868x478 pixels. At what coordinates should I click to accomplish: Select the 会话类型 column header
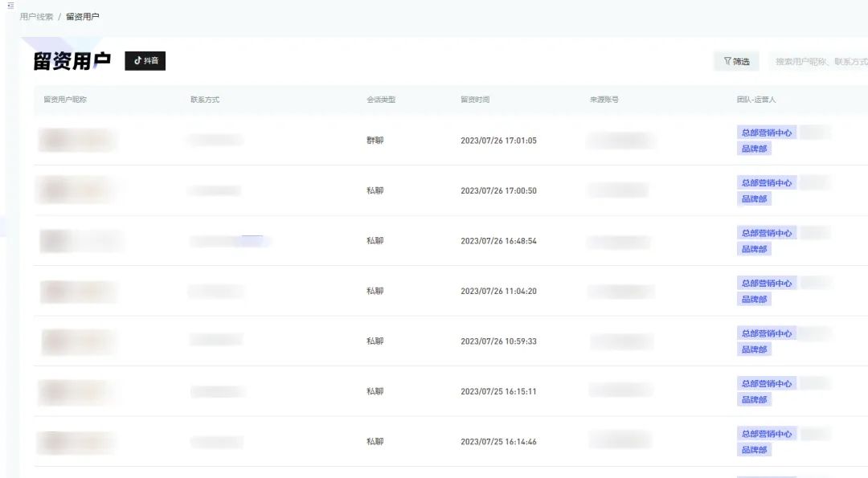coord(381,100)
